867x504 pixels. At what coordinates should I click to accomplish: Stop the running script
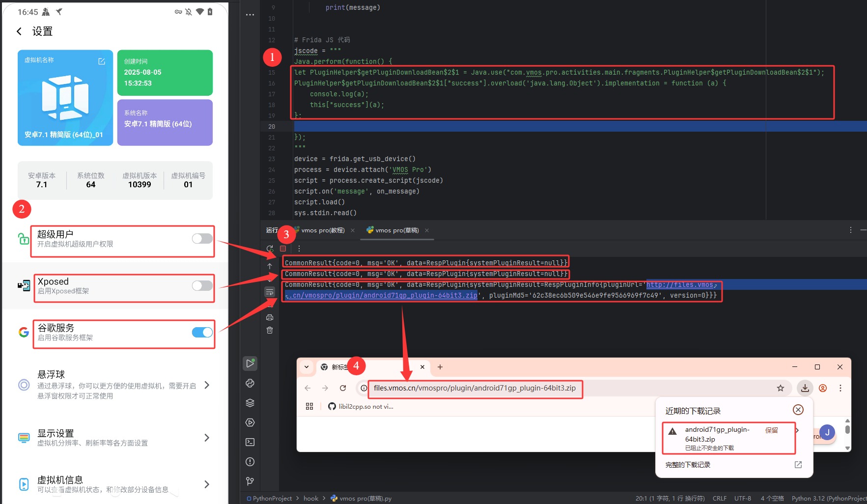283,249
